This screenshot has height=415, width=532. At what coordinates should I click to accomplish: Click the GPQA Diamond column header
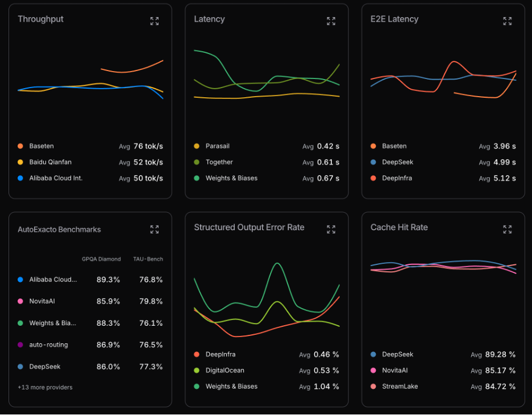tap(101, 259)
